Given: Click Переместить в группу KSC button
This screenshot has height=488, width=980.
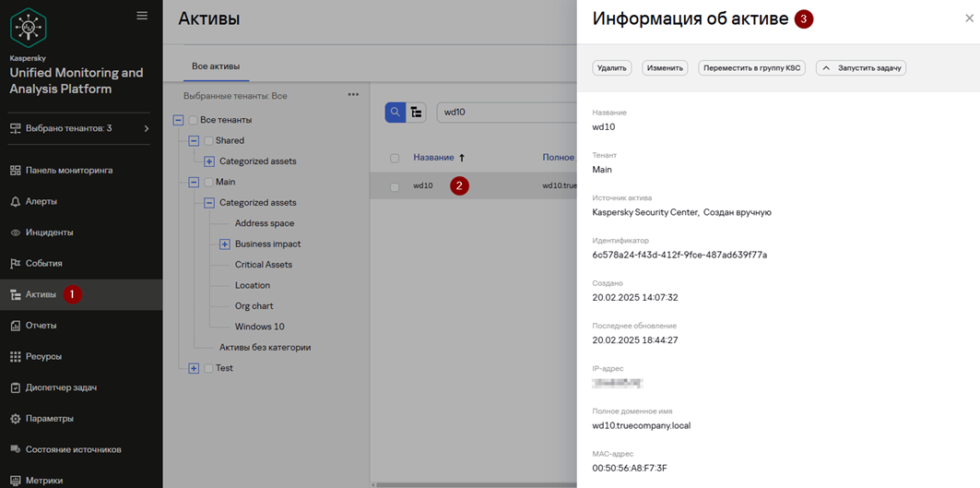Looking at the screenshot, I should point(752,67).
